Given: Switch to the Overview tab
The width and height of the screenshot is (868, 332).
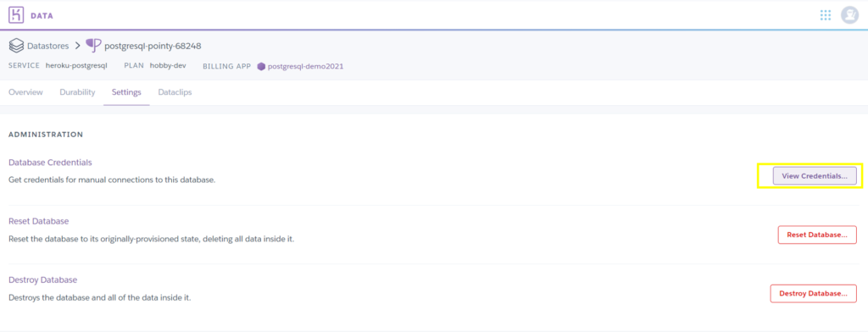Looking at the screenshot, I should [x=25, y=92].
